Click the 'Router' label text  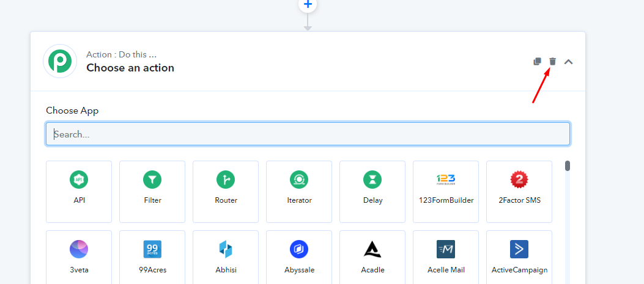pyautogui.click(x=226, y=200)
